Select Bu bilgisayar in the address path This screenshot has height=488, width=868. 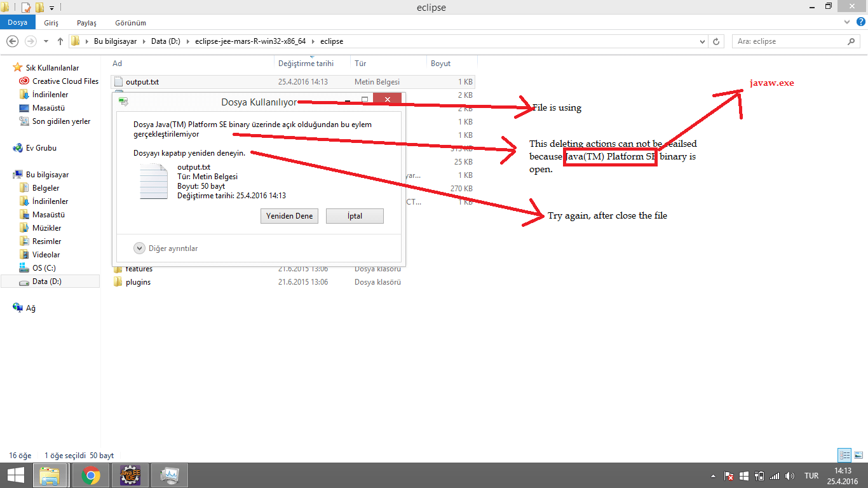point(115,41)
